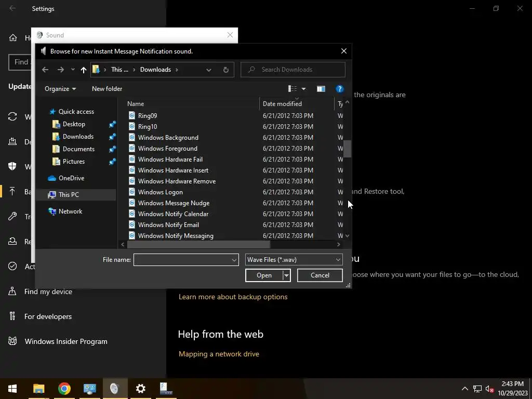Click the horizontal scrollbar right arrow
The image size is (532, 399).
tap(339, 244)
